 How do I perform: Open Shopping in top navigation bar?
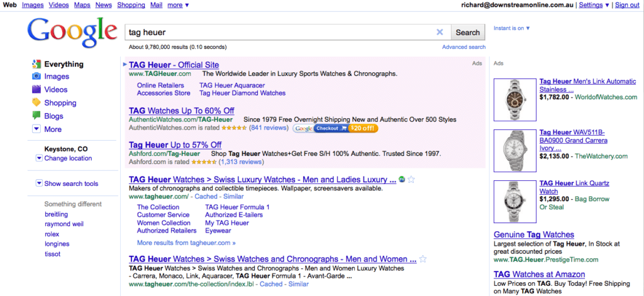(131, 5)
